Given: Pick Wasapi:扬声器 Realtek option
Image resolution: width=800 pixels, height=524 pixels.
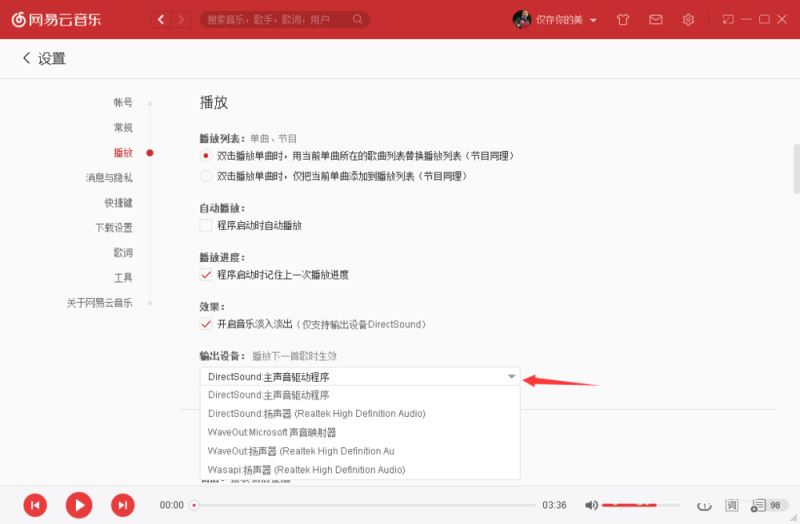Looking at the screenshot, I should (360, 469).
